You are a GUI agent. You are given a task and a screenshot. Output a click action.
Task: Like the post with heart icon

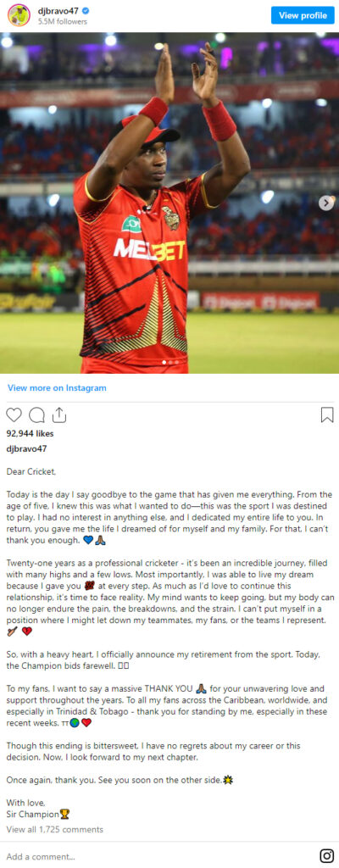(x=14, y=415)
